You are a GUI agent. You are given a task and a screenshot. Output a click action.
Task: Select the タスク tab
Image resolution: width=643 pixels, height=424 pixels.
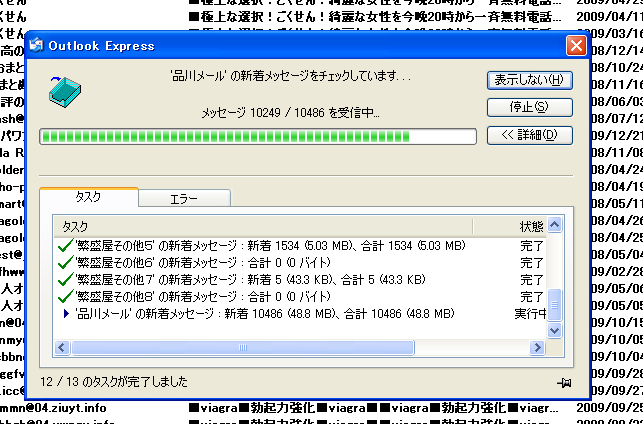tap(88, 197)
